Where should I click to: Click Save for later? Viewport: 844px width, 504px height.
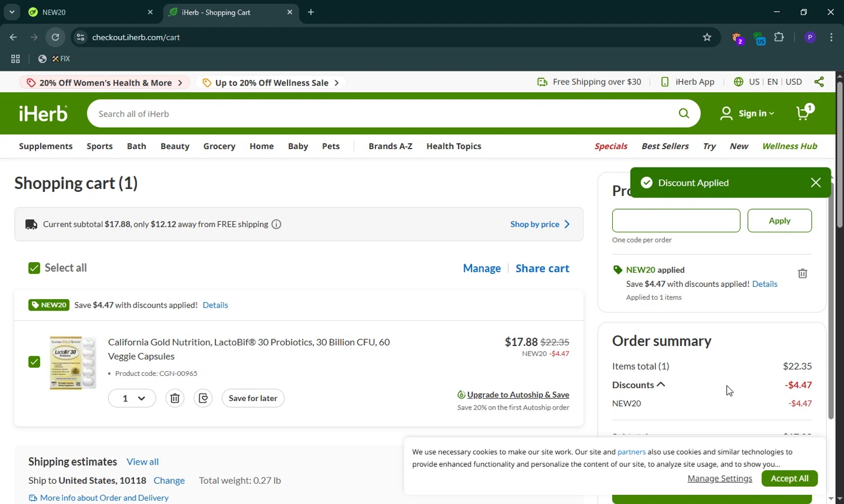pos(253,398)
